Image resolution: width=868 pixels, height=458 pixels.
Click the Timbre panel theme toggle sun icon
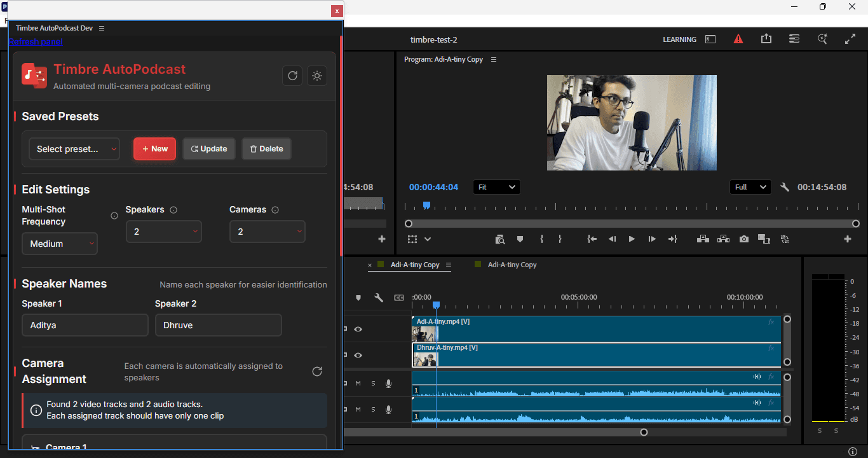click(x=317, y=76)
